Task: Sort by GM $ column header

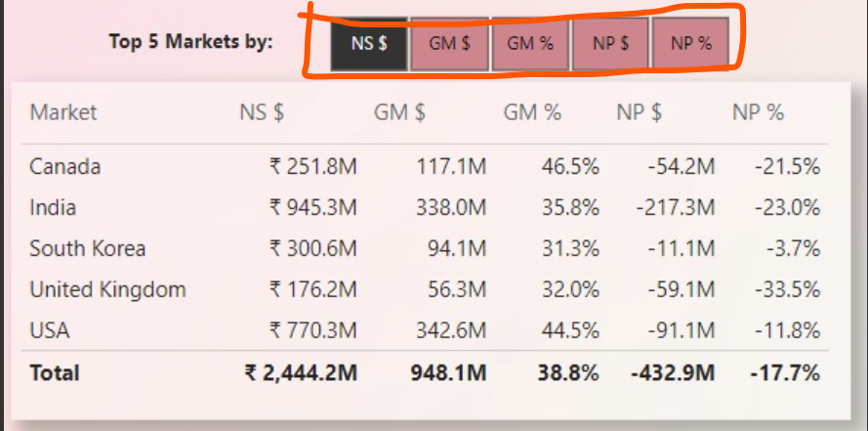Action: 399,112
